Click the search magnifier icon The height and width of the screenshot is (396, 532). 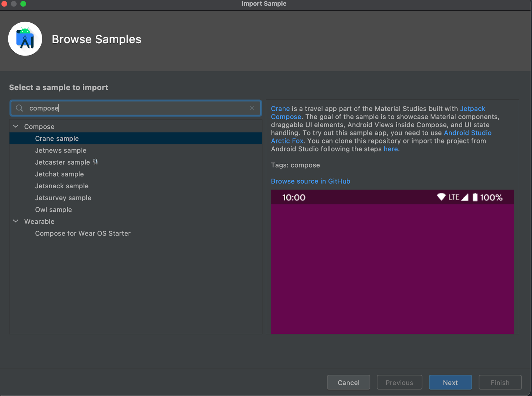19,108
